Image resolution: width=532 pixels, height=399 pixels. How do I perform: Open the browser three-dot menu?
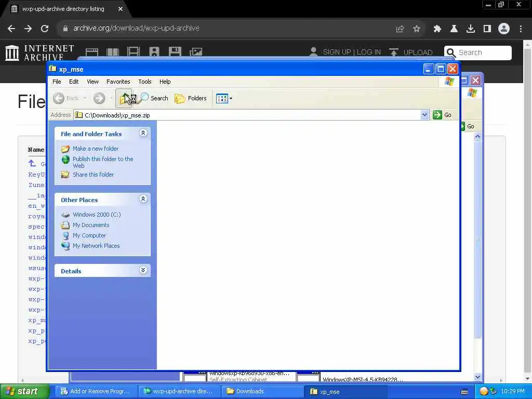521,29
